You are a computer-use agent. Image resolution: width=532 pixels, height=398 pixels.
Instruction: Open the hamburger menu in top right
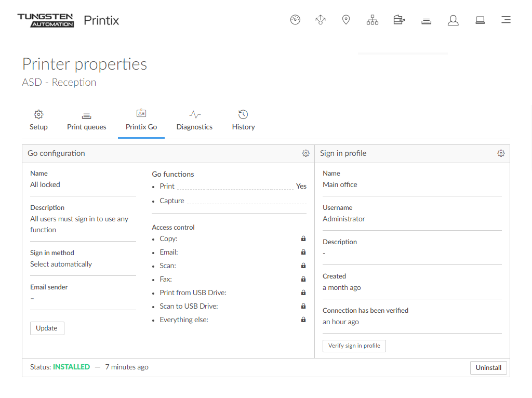coord(506,20)
